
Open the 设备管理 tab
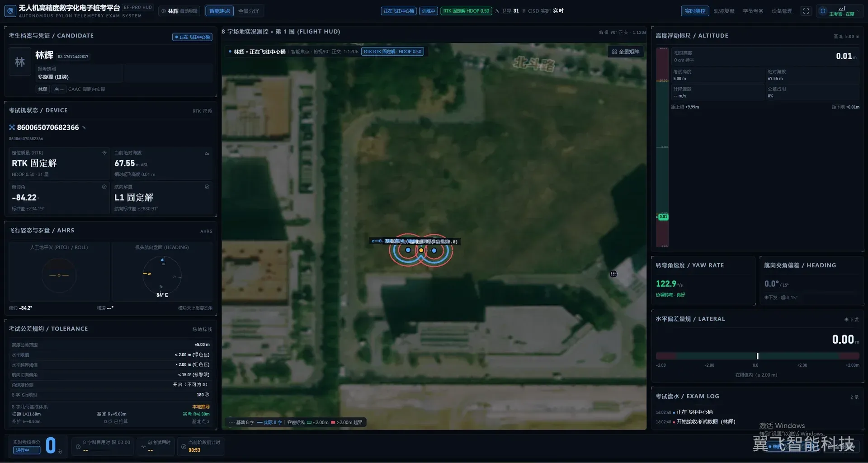click(782, 11)
